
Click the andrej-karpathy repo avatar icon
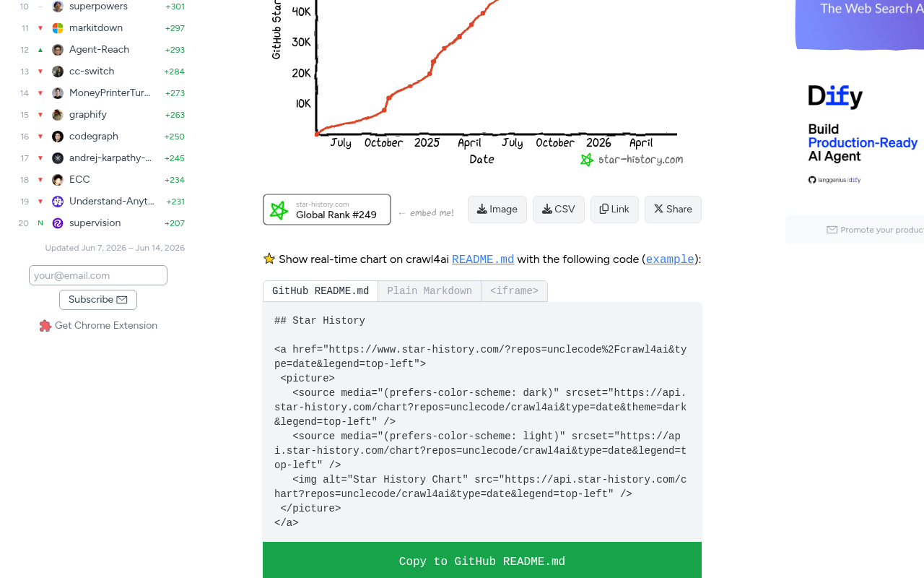pyautogui.click(x=58, y=158)
